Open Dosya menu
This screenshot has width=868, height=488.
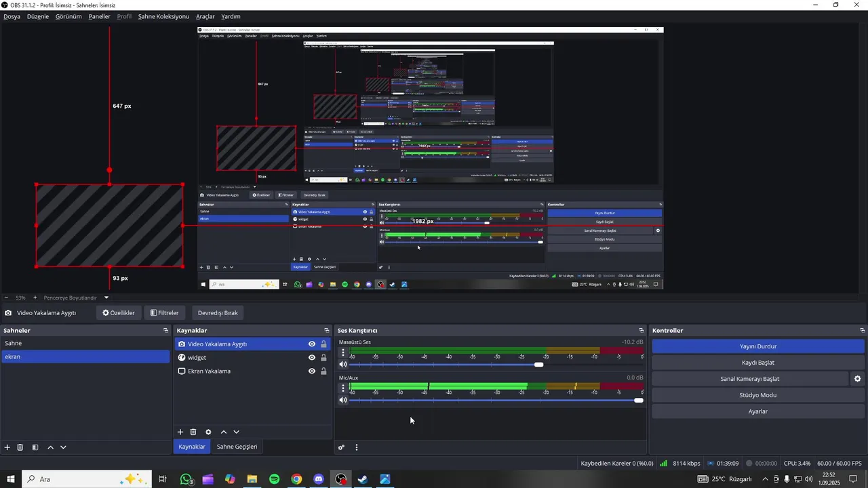tap(12, 16)
